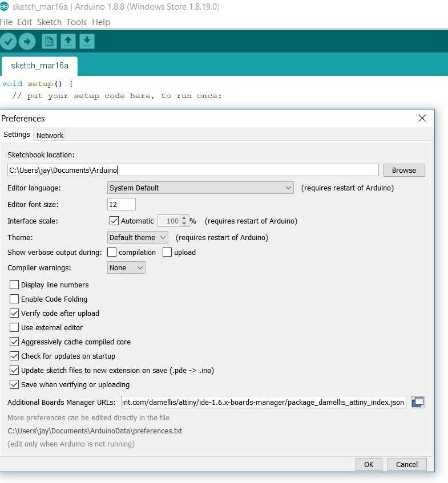Click the setup comment line in editor
This screenshot has width=448, height=483.
(x=117, y=96)
